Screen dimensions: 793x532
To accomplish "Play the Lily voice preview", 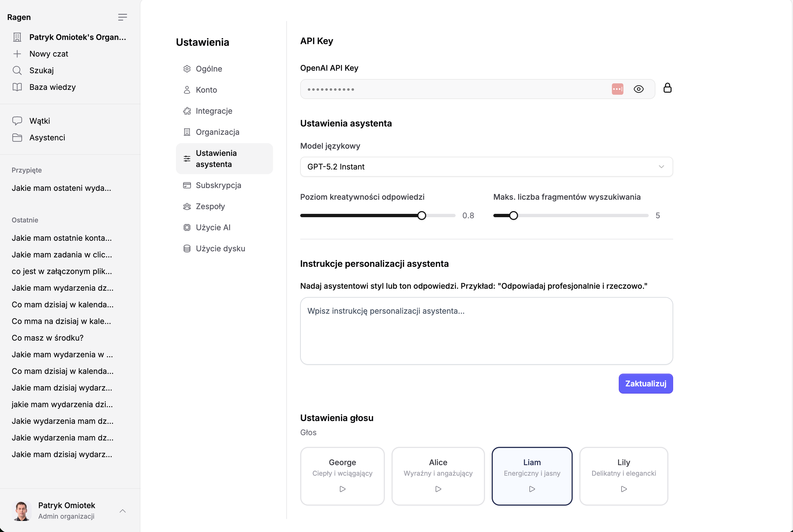I will click(623, 489).
